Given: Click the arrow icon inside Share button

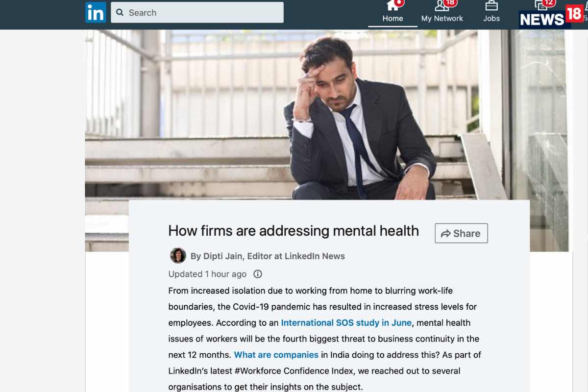Looking at the screenshot, I should (445, 234).
